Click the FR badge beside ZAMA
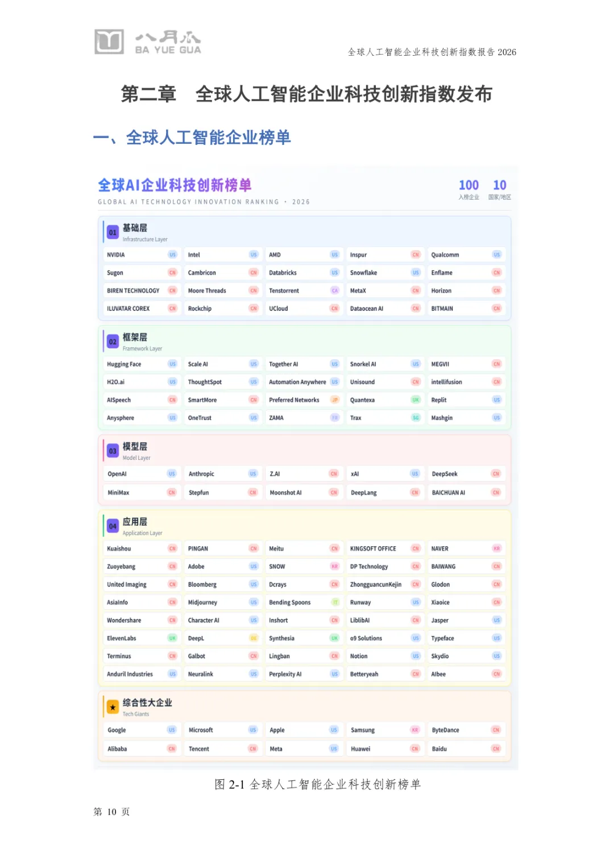Viewport: 614px width, 868px height. [x=335, y=418]
